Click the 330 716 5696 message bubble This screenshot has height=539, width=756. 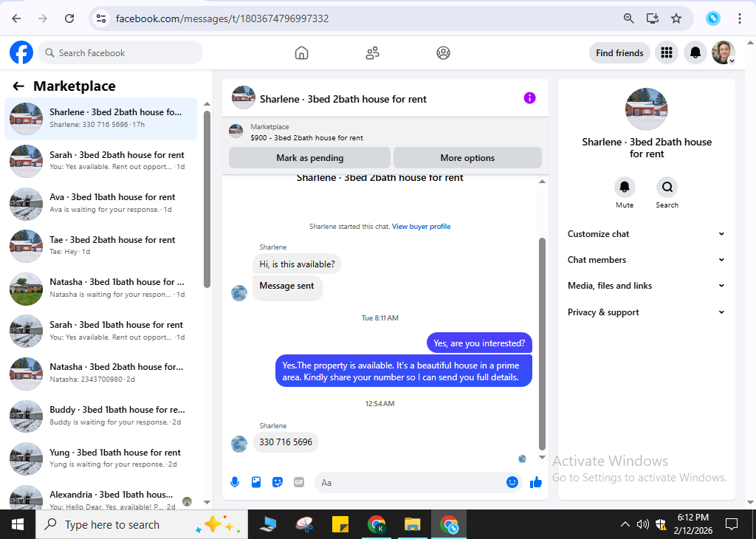click(286, 442)
